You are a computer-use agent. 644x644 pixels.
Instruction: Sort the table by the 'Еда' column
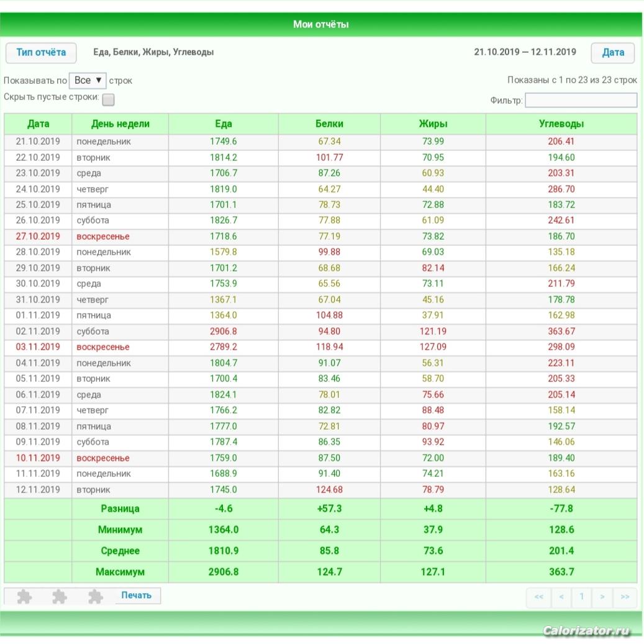point(223,123)
